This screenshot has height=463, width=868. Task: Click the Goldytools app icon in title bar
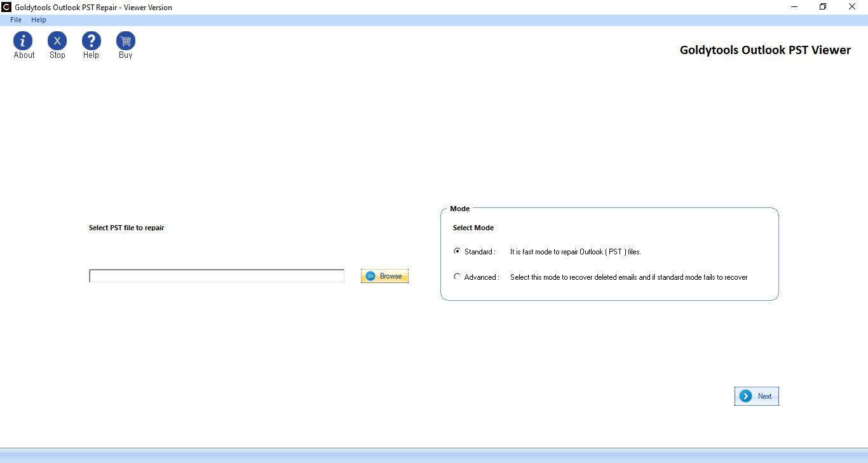pos(7,7)
